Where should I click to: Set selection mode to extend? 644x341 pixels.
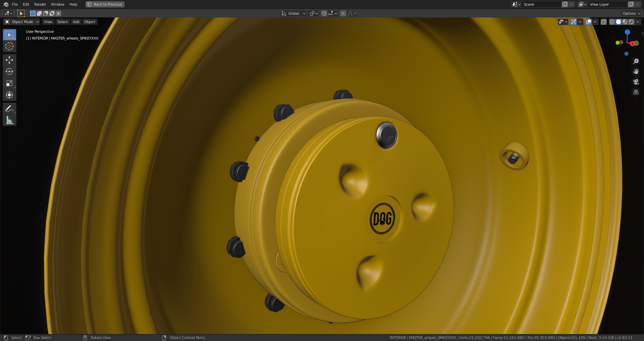[x=39, y=13]
